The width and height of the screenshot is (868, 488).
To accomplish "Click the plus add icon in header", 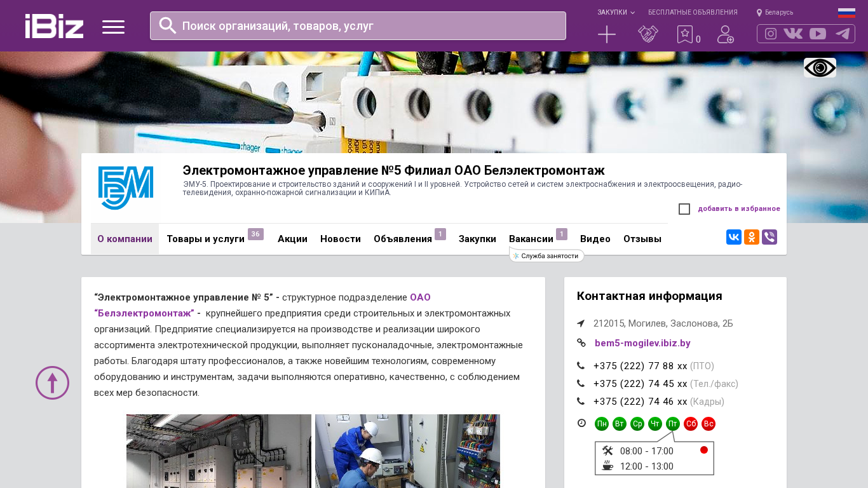I will coord(607,34).
